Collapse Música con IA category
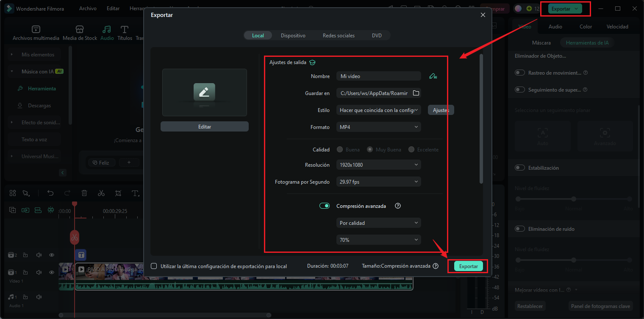This screenshot has height=319, width=644. [x=12, y=72]
